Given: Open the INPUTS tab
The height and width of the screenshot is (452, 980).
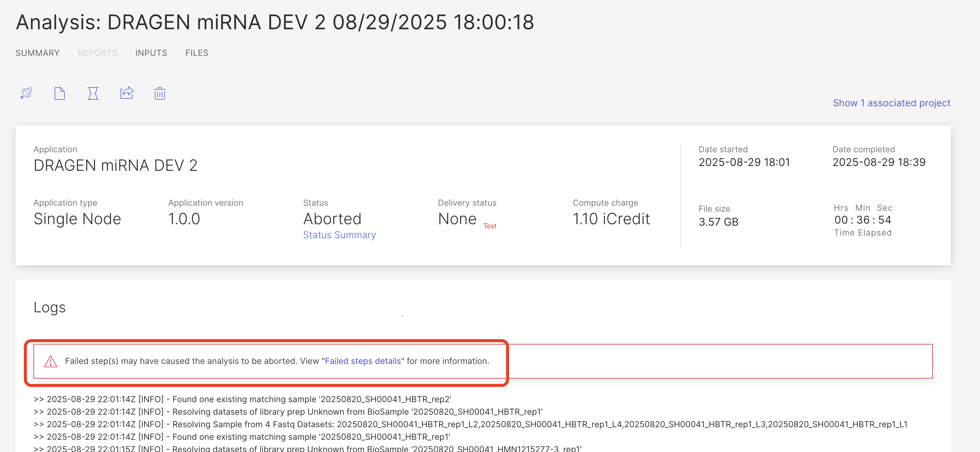Looking at the screenshot, I should point(151,53).
